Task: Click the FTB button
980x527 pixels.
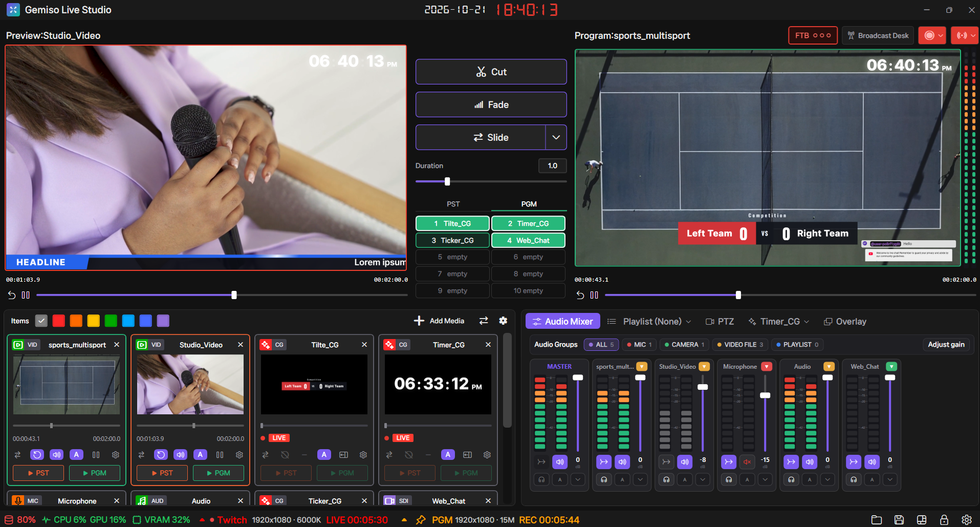Action: 813,35
